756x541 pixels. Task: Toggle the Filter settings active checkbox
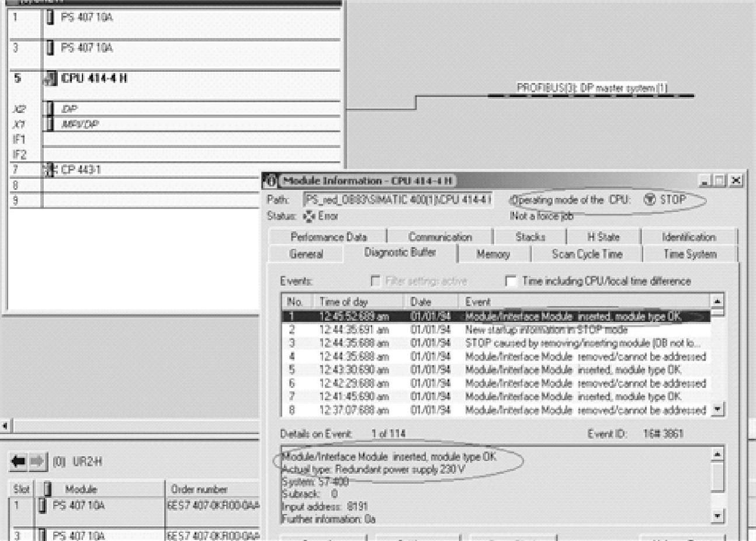click(x=376, y=281)
